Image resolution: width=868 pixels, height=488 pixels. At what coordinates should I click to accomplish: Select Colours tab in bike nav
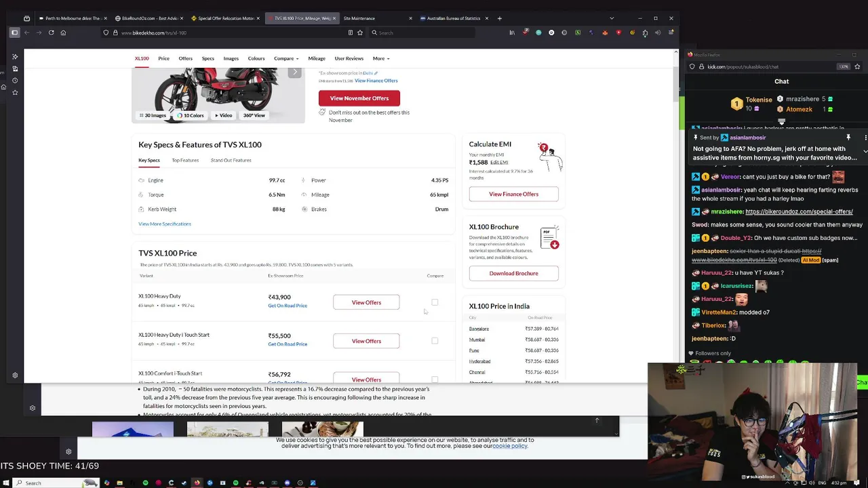click(x=256, y=58)
